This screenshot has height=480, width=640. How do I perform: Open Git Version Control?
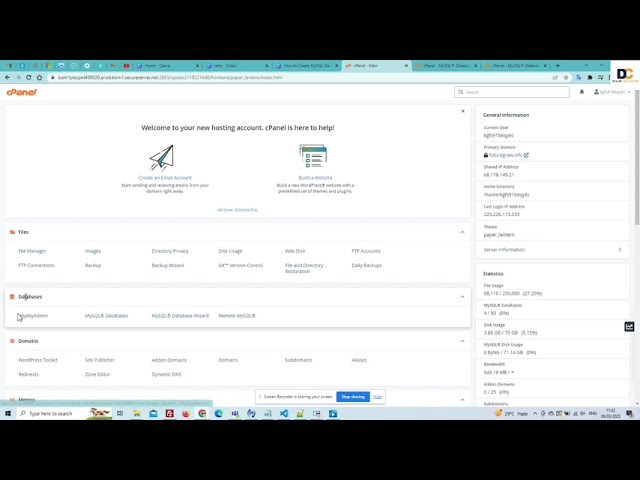pyautogui.click(x=241, y=265)
